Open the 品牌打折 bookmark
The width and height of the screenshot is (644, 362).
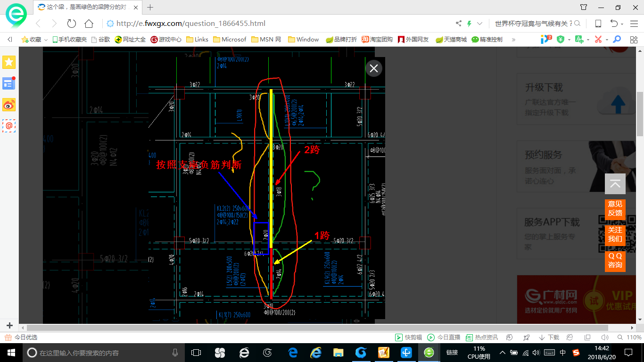click(x=341, y=40)
